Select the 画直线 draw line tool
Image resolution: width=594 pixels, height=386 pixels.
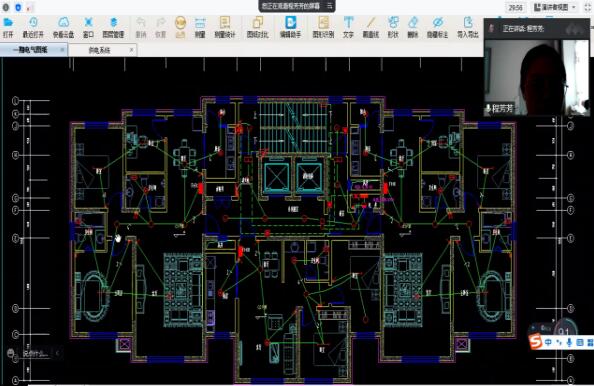(x=370, y=22)
